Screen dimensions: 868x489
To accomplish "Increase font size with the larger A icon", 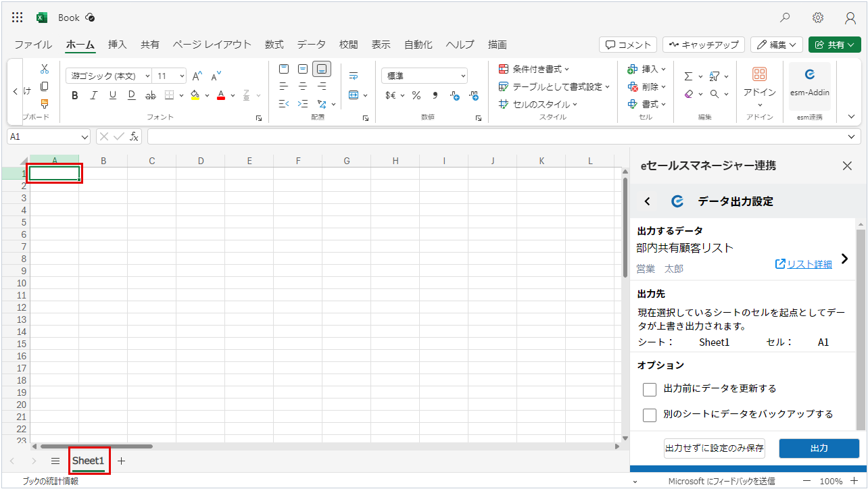I will tap(197, 76).
